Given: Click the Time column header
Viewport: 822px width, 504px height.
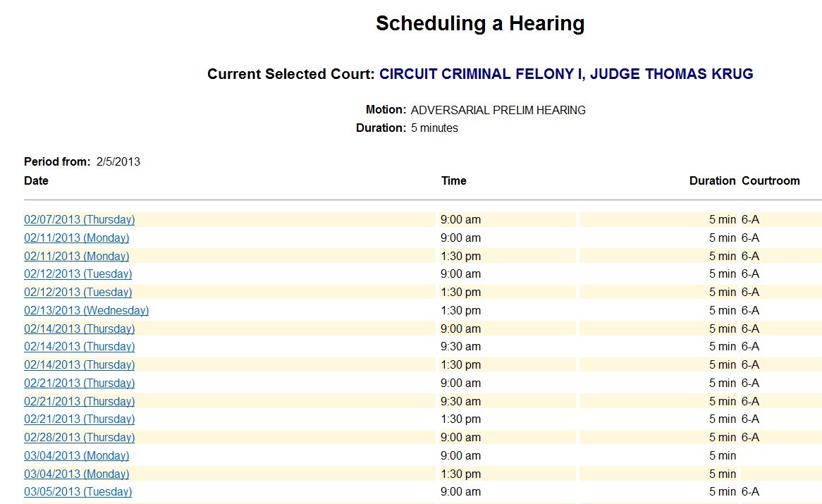Looking at the screenshot, I should coord(454,181).
